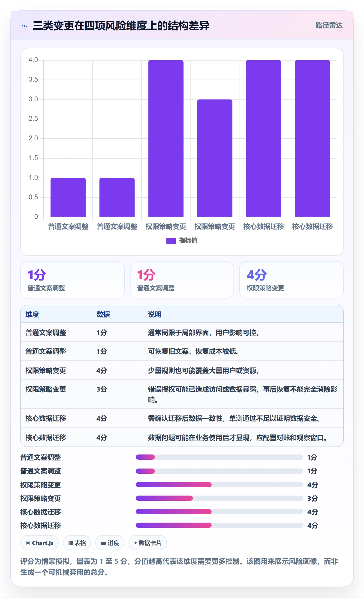
Task: Select the row about 错误授权可能已造成访问或数据暴露
Action: tap(182, 394)
